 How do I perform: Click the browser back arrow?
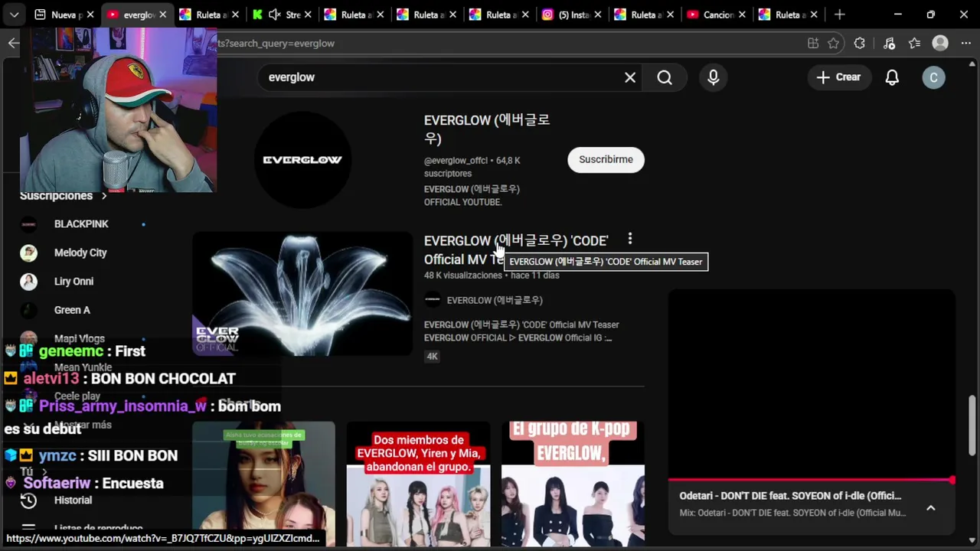pos(13,44)
